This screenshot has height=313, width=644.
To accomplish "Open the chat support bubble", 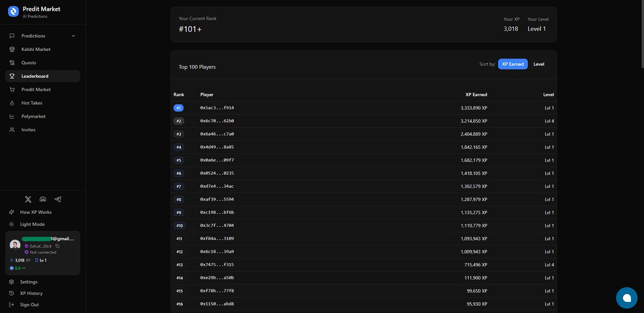I will pyautogui.click(x=626, y=298).
